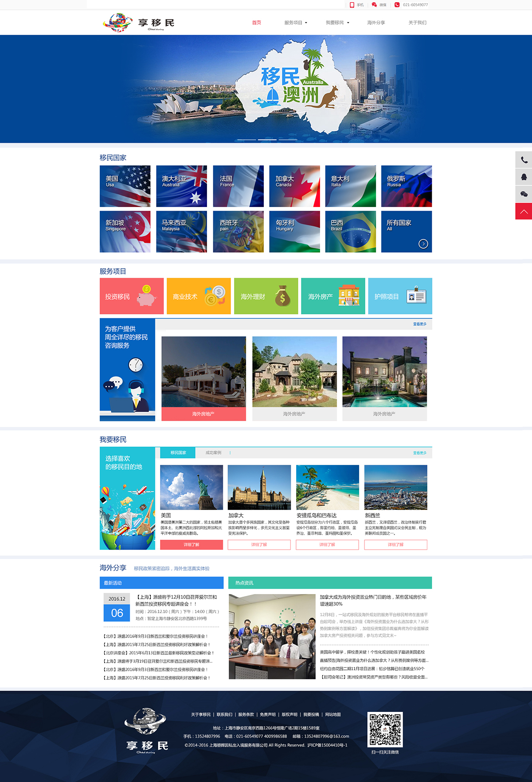Open the 关于我们 navigation item
The height and width of the screenshot is (782, 532).
[x=417, y=23]
